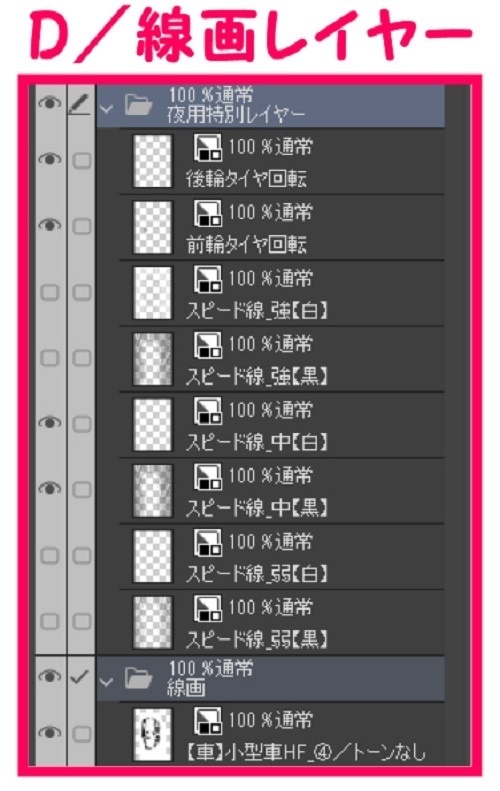500x791 pixels.
Task: Click the folder icon of 線画 group
Action: click(x=138, y=679)
